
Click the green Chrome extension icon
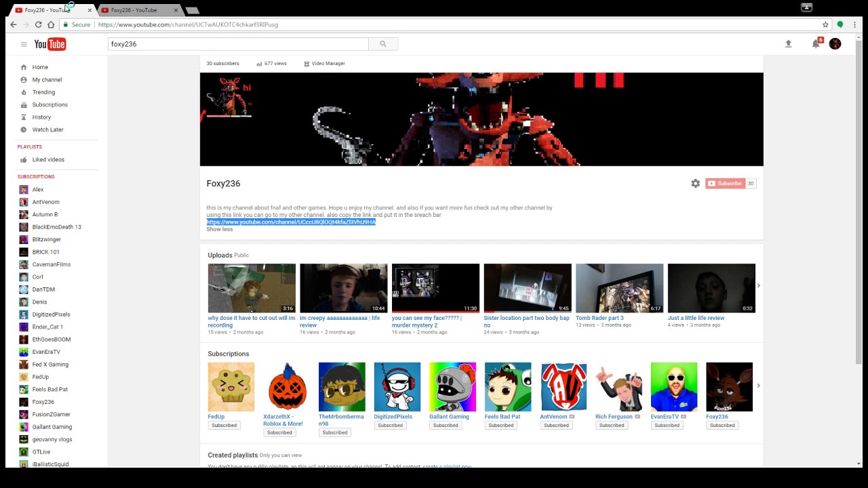pos(840,24)
